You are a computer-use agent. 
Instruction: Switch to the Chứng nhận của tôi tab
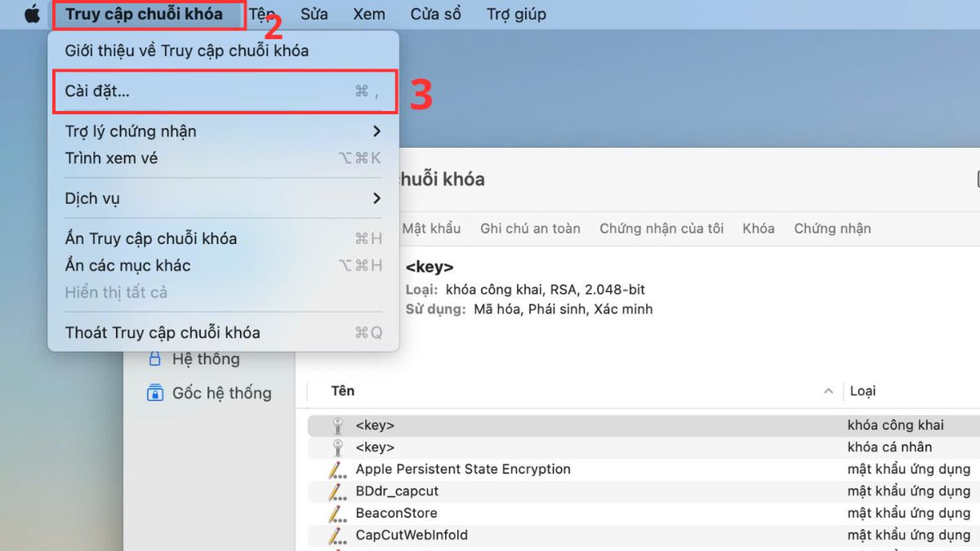pyautogui.click(x=661, y=229)
